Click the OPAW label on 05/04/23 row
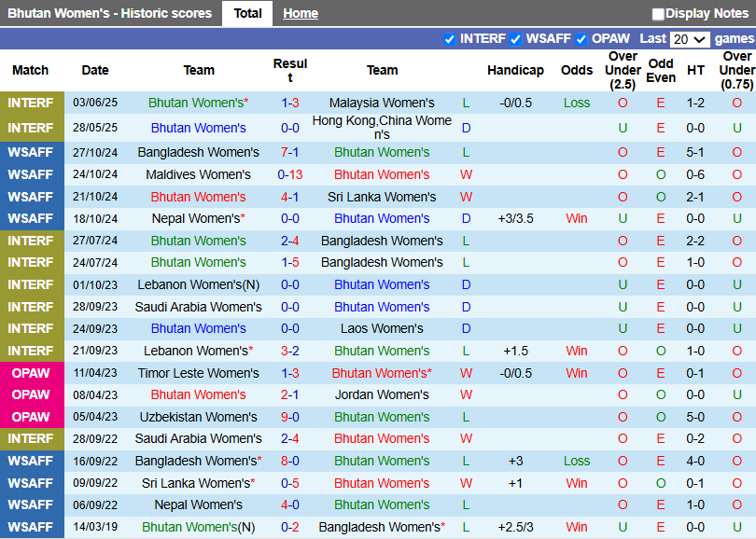This screenshot has width=756, height=539. tap(31, 417)
